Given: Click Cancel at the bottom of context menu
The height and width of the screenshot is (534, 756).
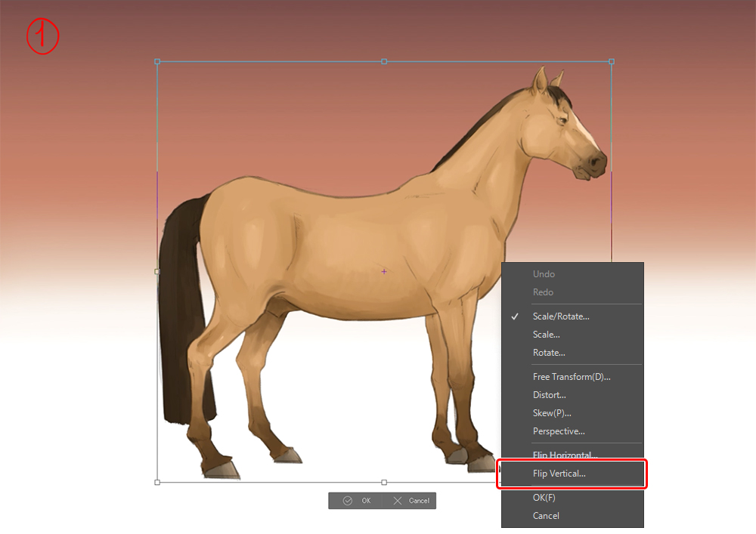Looking at the screenshot, I should [x=546, y=516].
